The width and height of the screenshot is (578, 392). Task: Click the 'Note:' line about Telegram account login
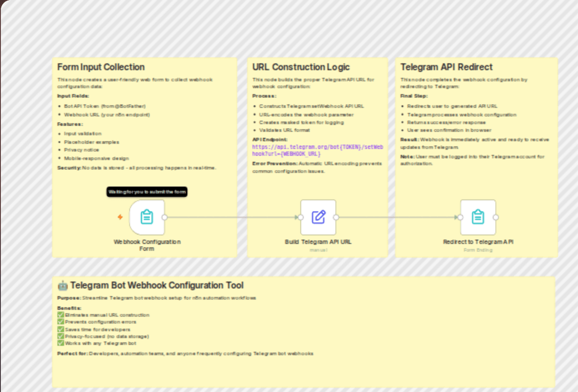pos(472,160)
